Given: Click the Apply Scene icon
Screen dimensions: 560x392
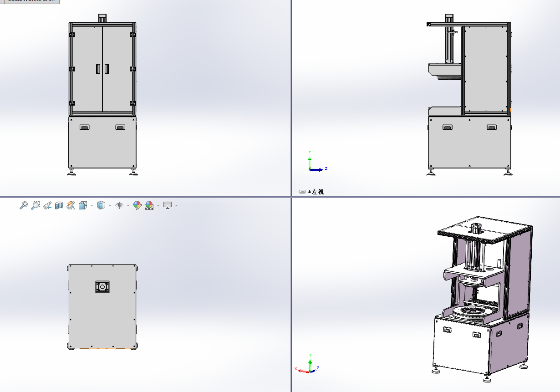Looking at the screenshot, I should click(149, 205).
